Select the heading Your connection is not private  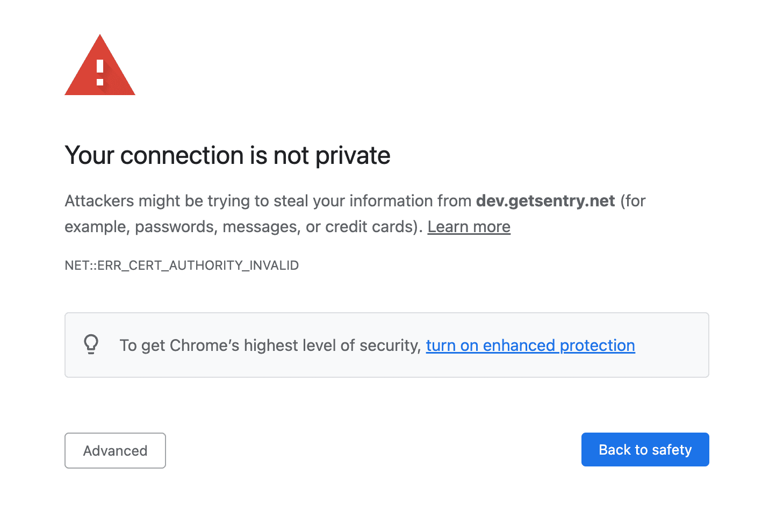pos(227,155)
